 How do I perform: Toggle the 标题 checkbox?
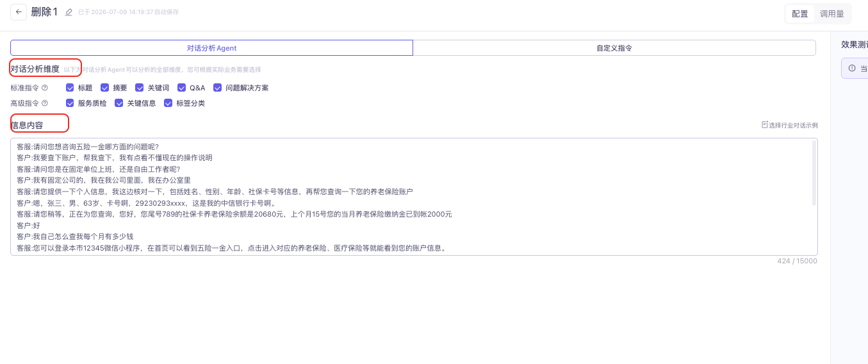coord(70,88)
